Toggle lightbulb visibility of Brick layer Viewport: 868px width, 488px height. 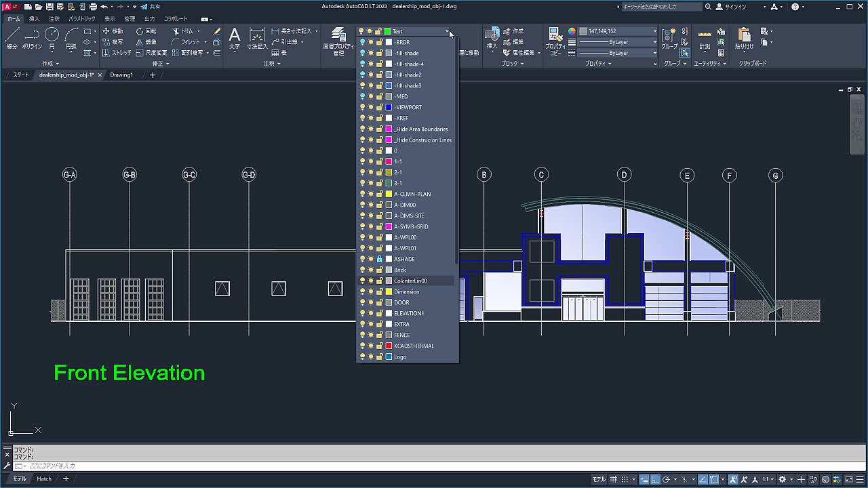click(x=362, y=270)
